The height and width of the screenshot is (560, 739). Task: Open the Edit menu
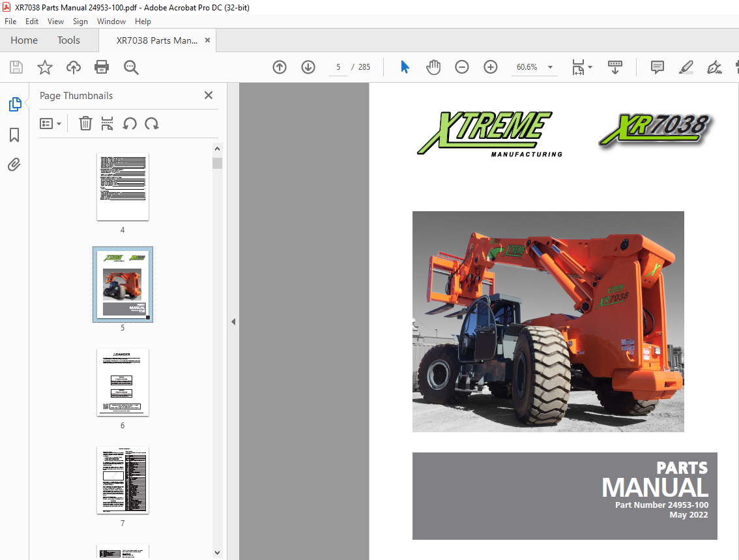click(x=31, y=22)
